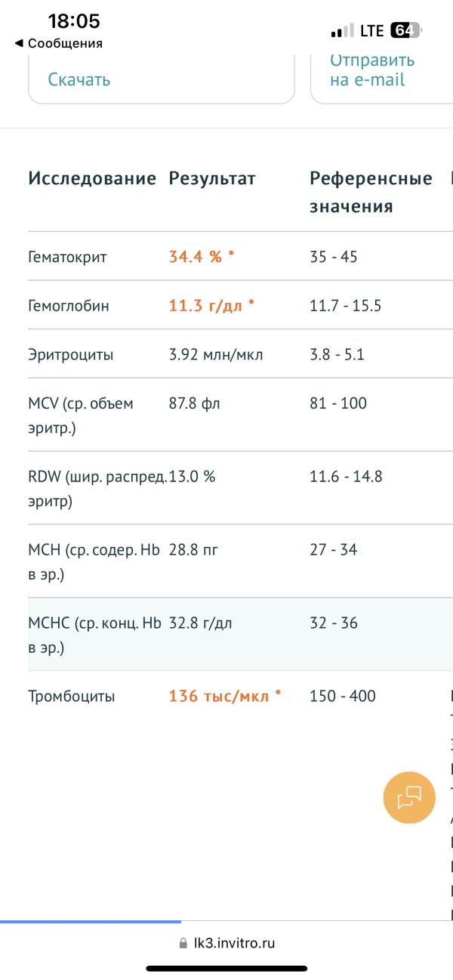Select the highlighted MCHC row

(240, 634)
